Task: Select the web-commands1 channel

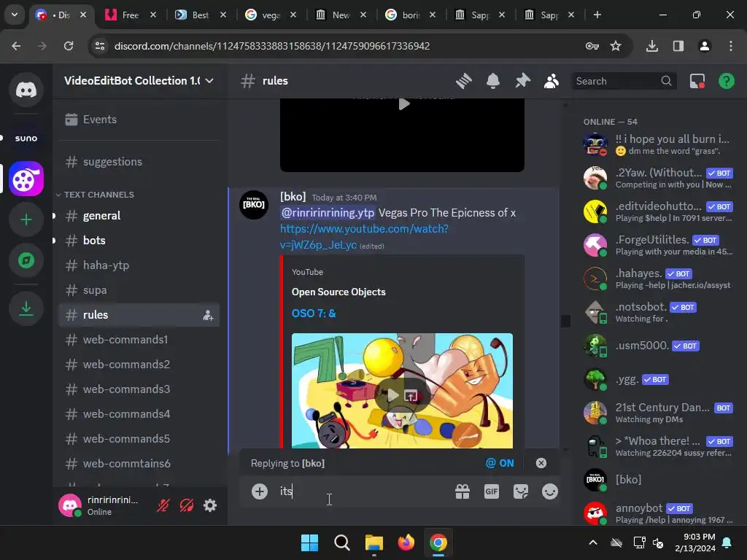Action: (x=139, y=340)
